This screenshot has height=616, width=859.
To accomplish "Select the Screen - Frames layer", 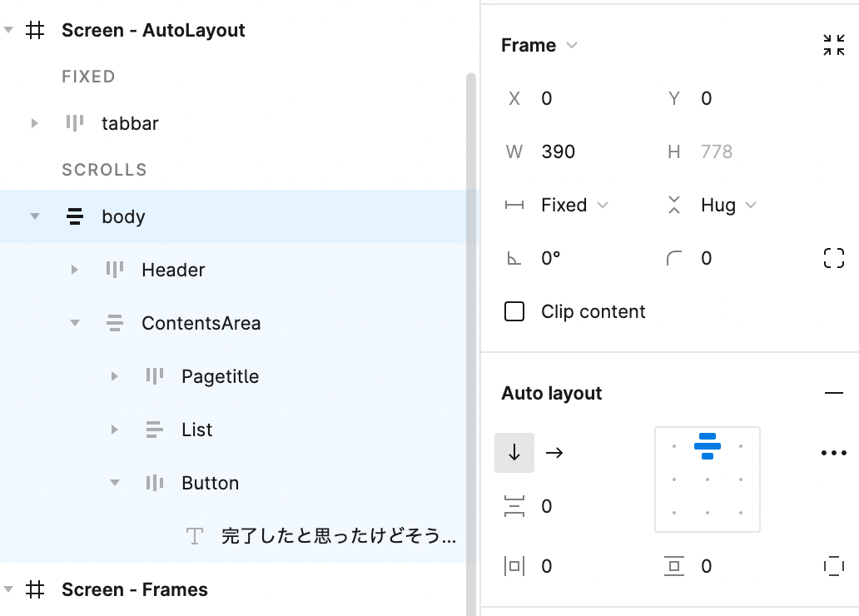I will coord(134,589).
